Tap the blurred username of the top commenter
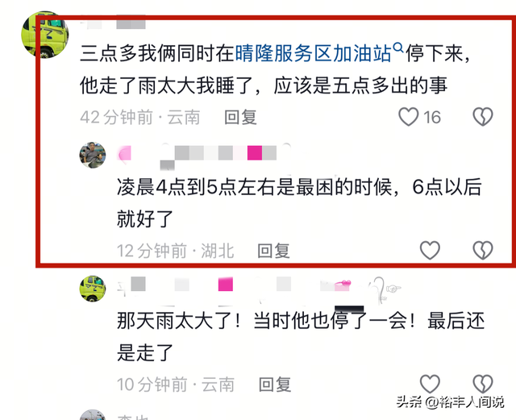 (114, 22)
